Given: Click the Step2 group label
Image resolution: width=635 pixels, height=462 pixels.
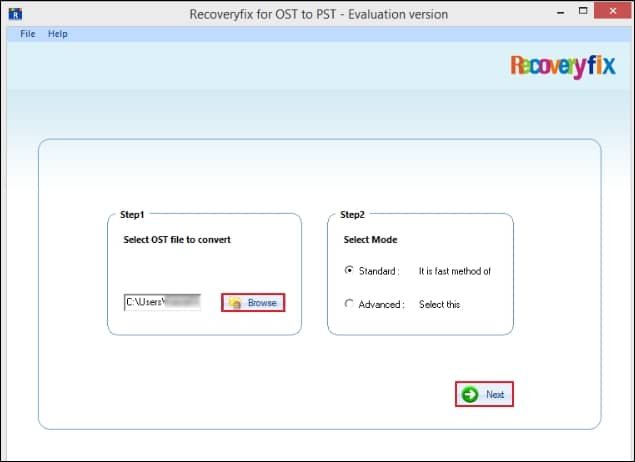Looking at the screenshot, I should 353,214.
